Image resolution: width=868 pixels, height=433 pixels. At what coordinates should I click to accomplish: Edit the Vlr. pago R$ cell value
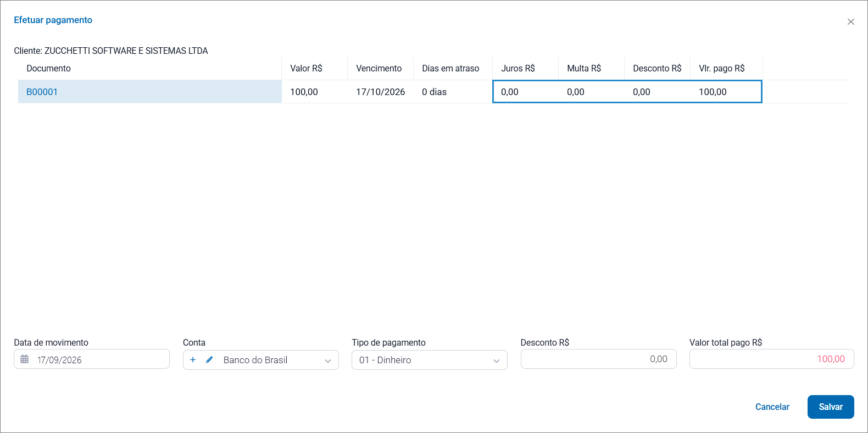click(726, 92)
